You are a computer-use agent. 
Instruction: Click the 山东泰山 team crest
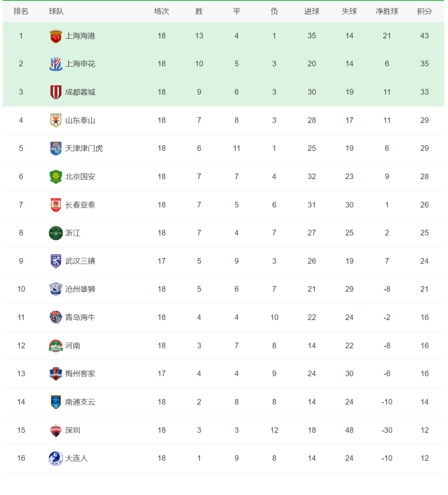click(x=56, y=120)
